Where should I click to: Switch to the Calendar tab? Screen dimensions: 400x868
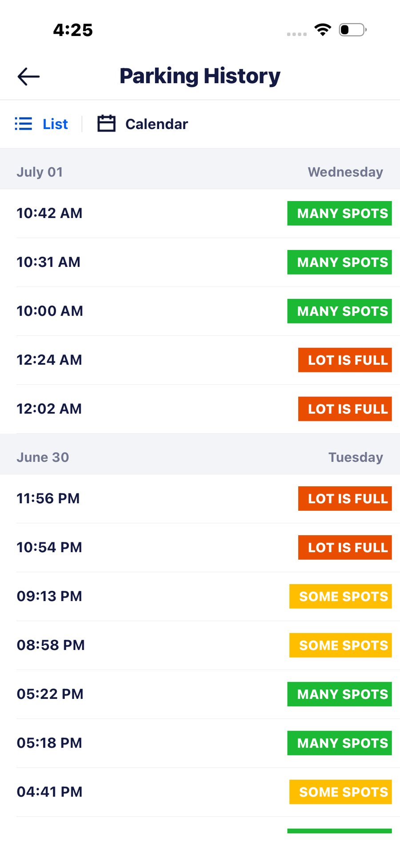(x=143, y=124)
